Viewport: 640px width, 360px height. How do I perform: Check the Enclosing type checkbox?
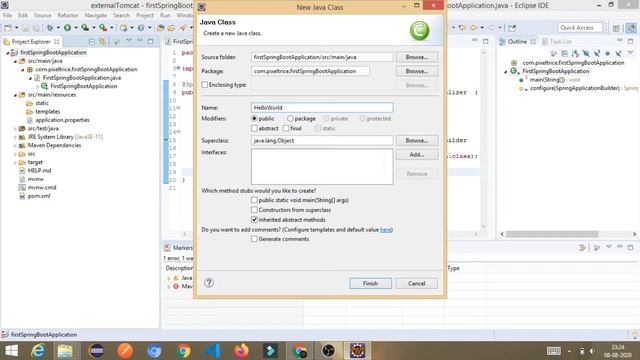(x=204, y=84)
